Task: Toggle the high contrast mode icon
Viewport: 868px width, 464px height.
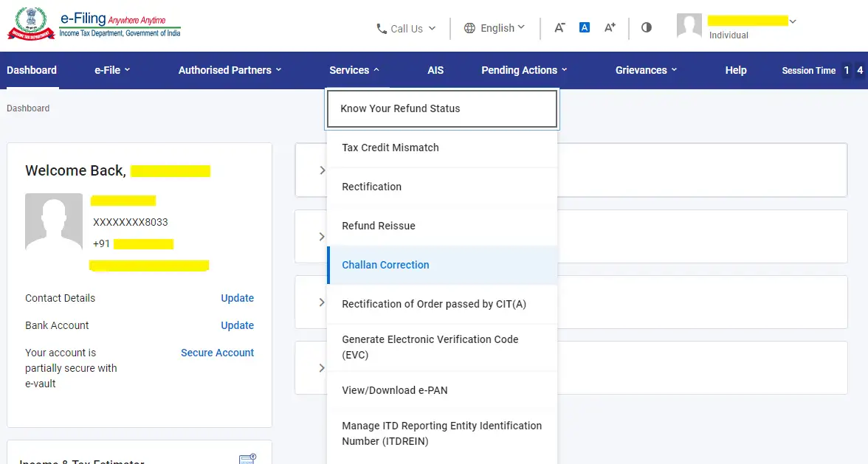Action: click(647, 27)
